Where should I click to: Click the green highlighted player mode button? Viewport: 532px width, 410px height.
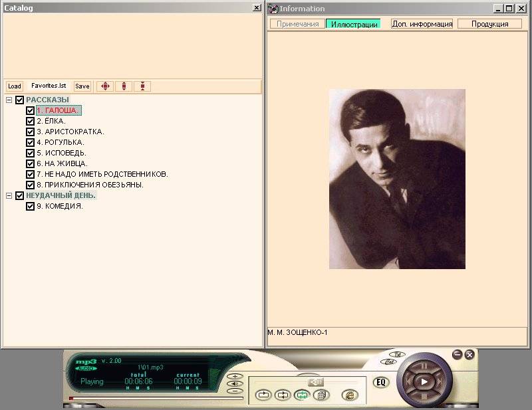click(301, 395)
